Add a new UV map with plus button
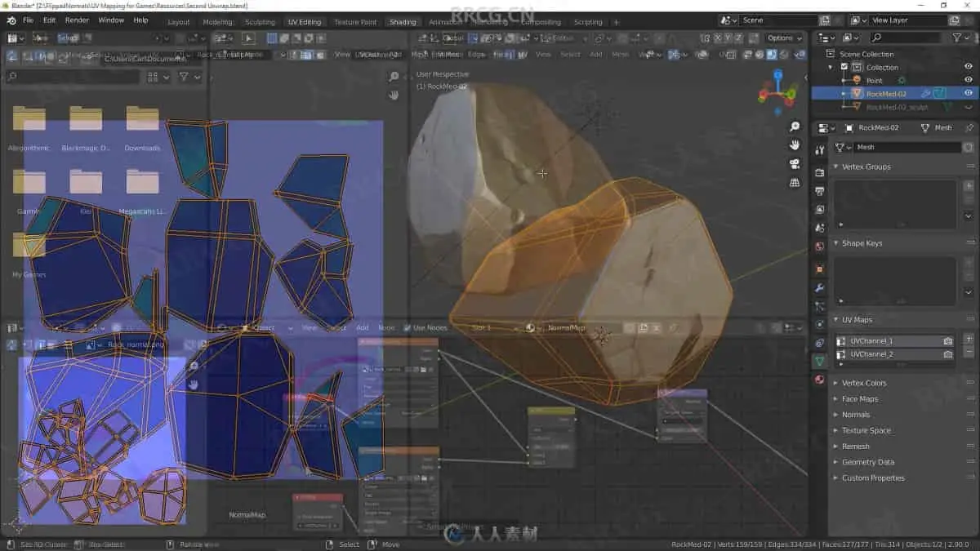The image size is (980, 551). point(969,339)
